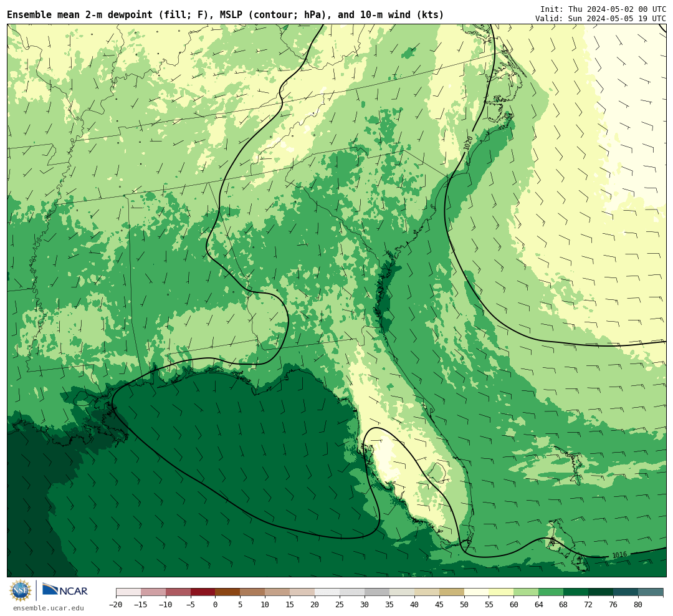Pick the 45 to 50 khaki legend swatch
673x616 pixels.
[452, 592]
